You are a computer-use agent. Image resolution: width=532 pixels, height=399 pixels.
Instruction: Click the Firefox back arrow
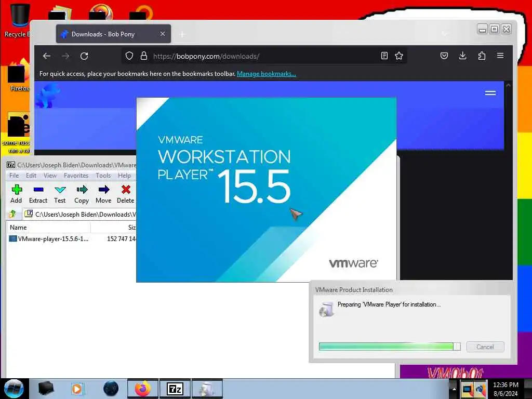[x=47, y=56]
